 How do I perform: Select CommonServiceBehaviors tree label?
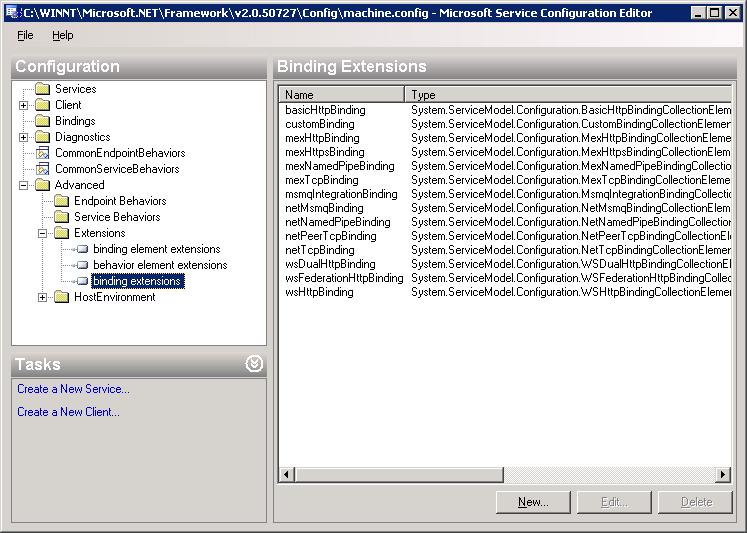(117, 169)
